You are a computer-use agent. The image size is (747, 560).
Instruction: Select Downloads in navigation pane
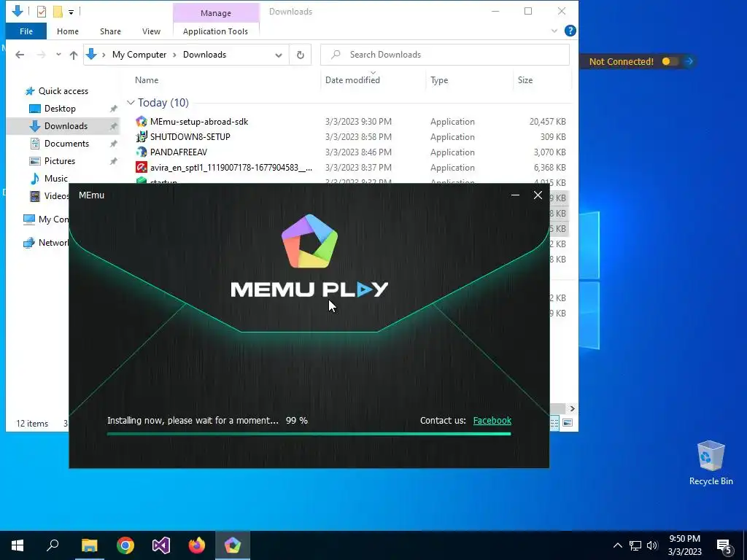(x=66, y=126)
